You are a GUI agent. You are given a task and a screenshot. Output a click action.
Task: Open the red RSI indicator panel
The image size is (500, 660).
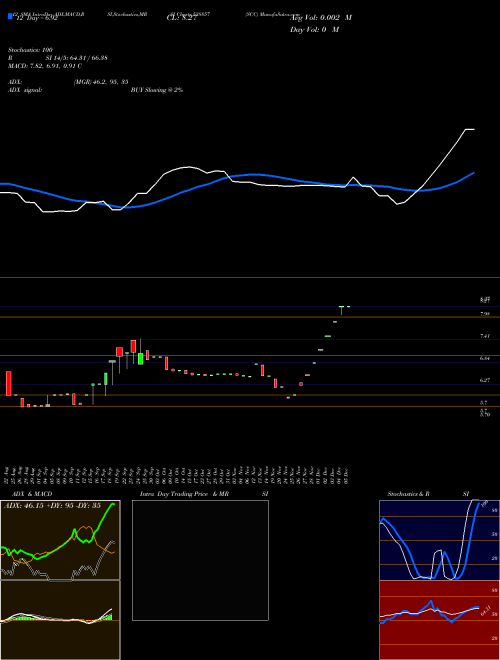click(x=439, y=620)
